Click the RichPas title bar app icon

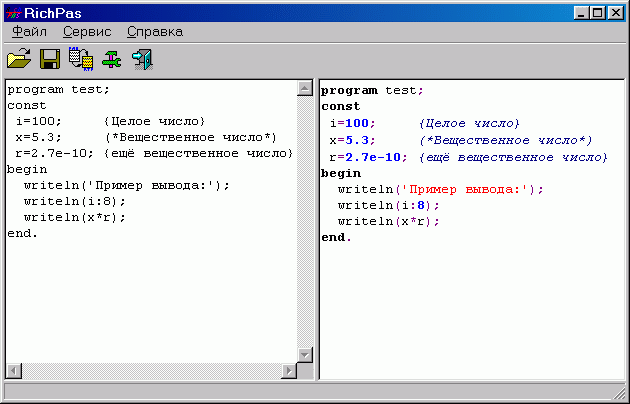point(13,13)
